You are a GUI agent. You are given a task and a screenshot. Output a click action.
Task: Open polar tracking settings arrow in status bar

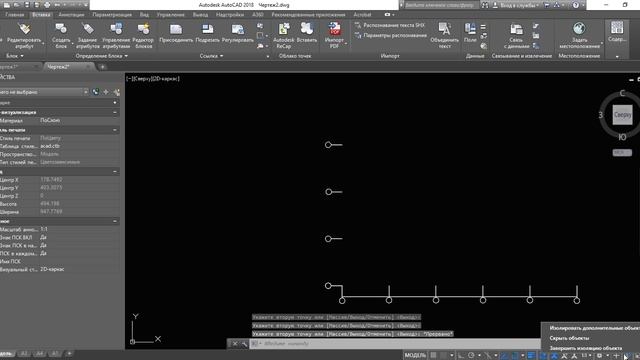click(480, 356)
